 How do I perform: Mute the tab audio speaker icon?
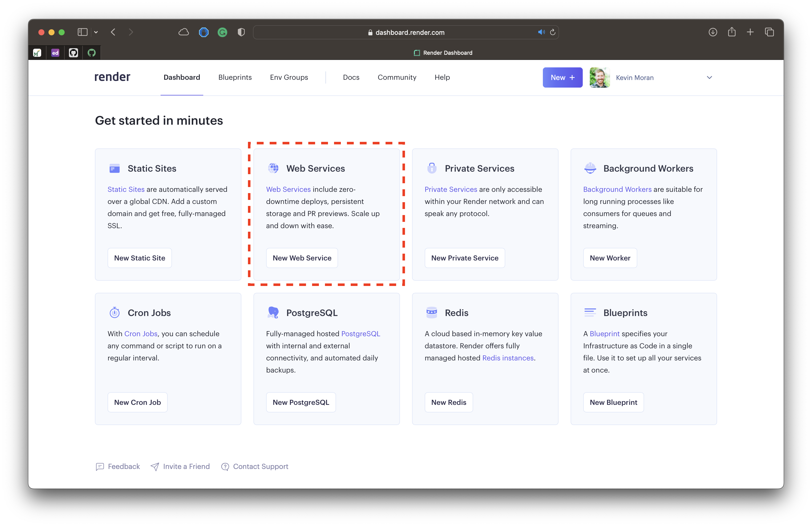tap(541, 32)
